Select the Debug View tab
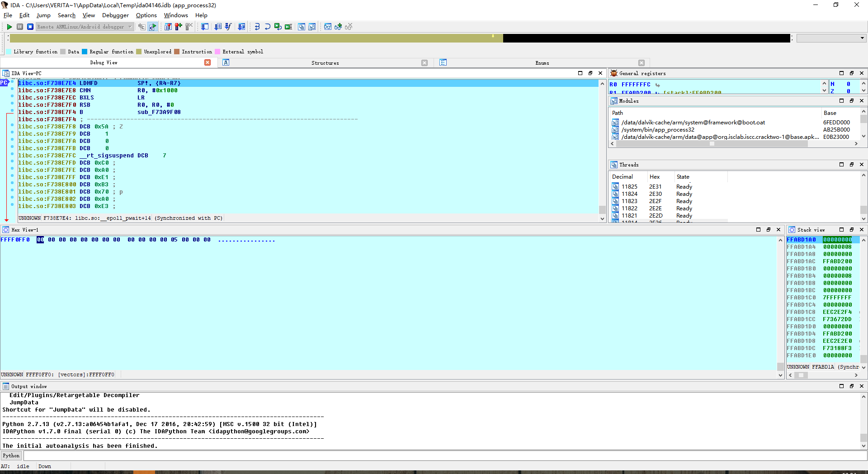Viewport: 868px width, 474px height. [x=104, y=62]
